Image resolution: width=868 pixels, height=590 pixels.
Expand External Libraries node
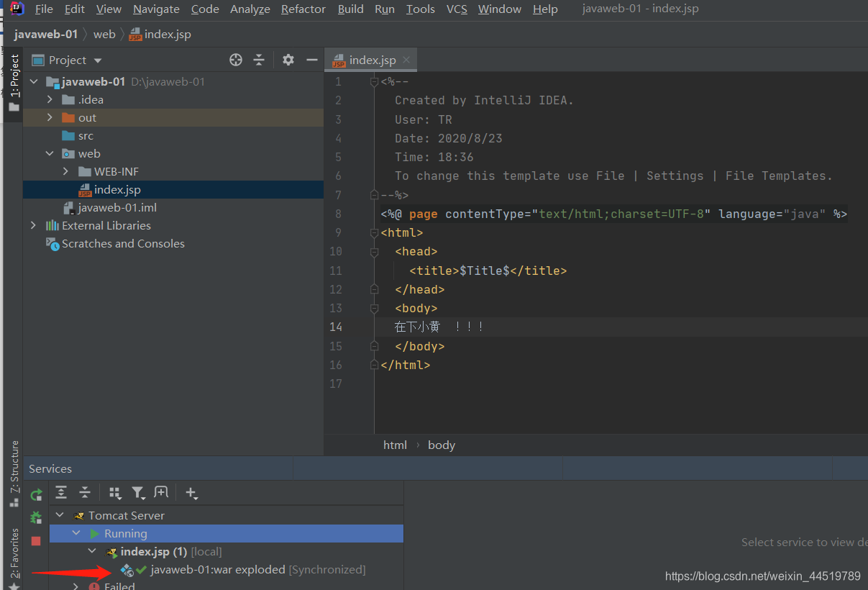click(x=34, y=226)
